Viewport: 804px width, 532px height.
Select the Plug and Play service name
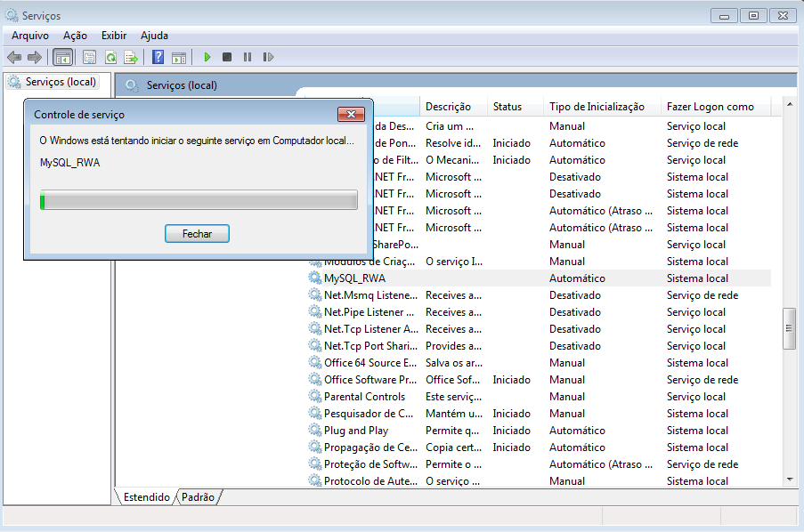[x=356, y=431]
